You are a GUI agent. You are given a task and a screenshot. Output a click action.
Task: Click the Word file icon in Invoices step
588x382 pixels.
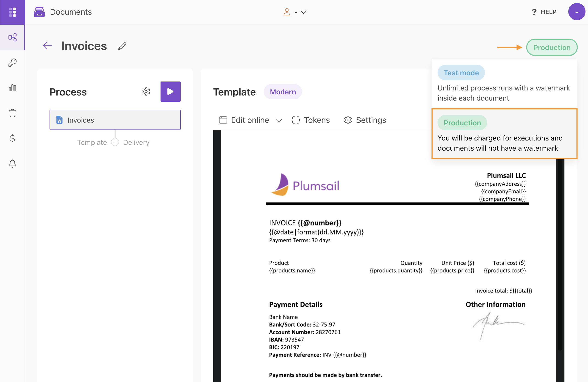coord(59,120)
